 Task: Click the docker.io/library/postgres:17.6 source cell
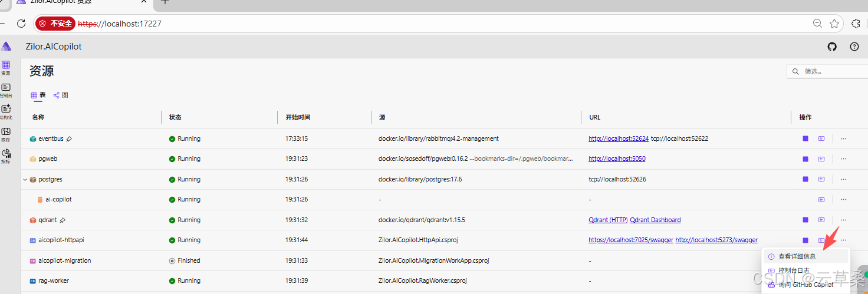[x=420, y=179]
